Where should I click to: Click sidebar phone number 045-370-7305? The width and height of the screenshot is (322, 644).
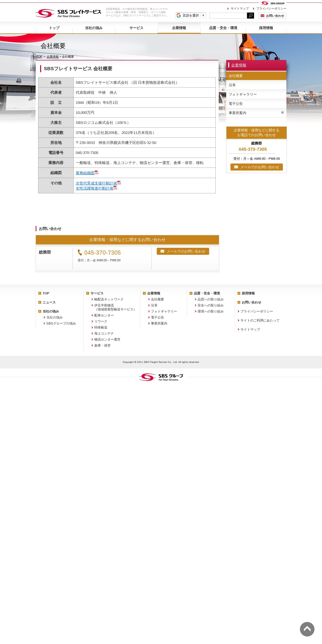[253, 149]
